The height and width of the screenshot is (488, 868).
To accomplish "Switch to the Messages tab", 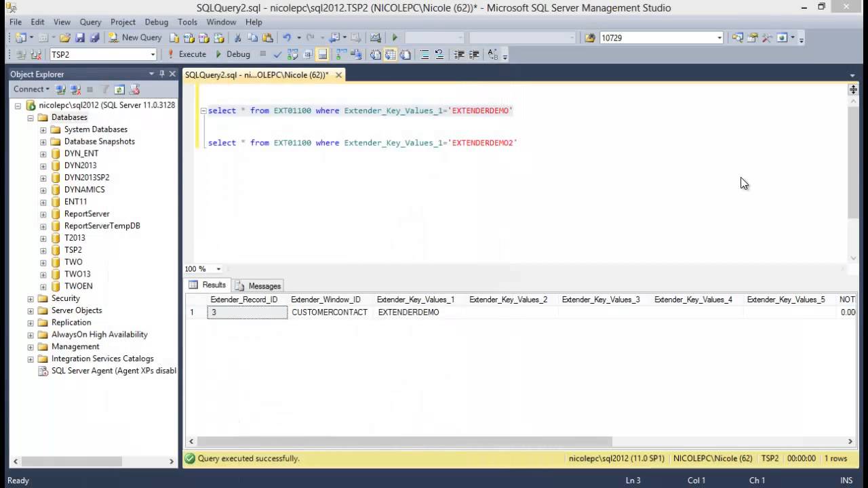I will point(258,285).
